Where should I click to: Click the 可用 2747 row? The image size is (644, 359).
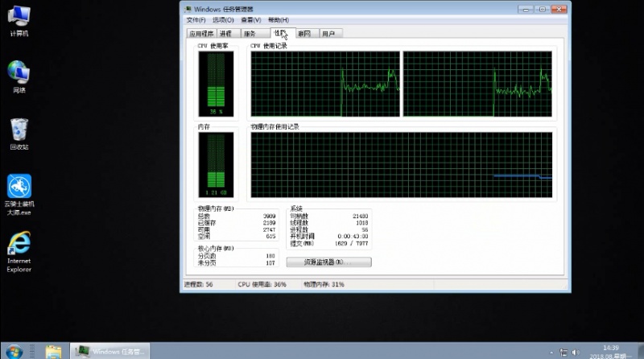[x=237, y=229]
